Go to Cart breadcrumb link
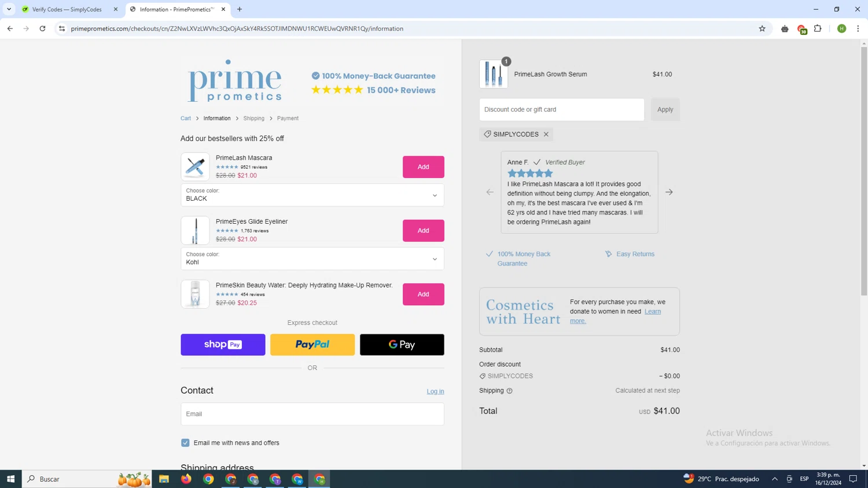 coord(186,119)
